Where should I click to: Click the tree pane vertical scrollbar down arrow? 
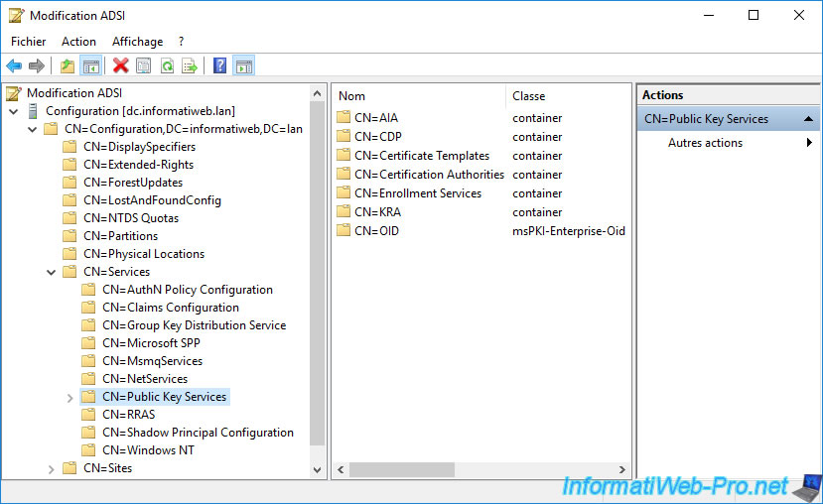pyautogui.click(x=318, y=469)
